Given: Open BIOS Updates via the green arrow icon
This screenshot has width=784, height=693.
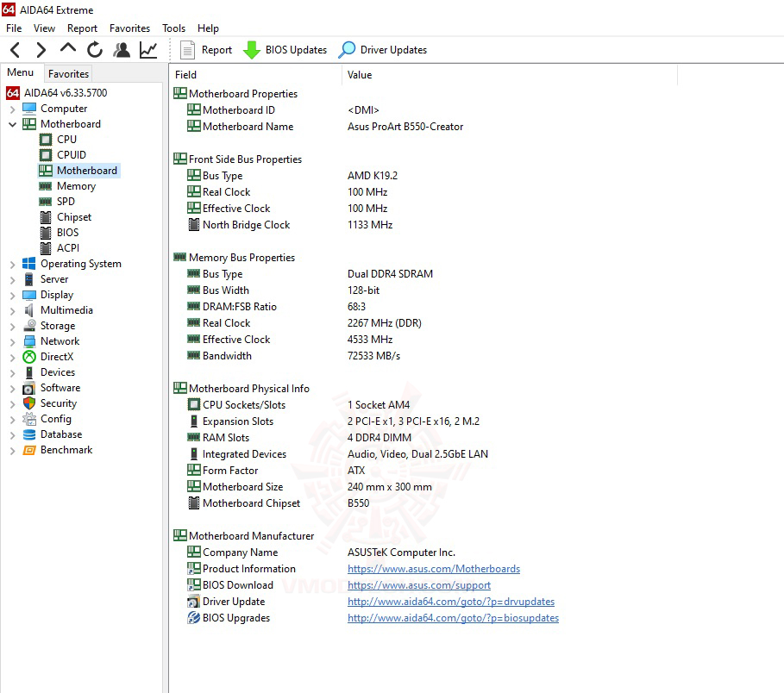Looking at the screenshot, I should (254, 49).
